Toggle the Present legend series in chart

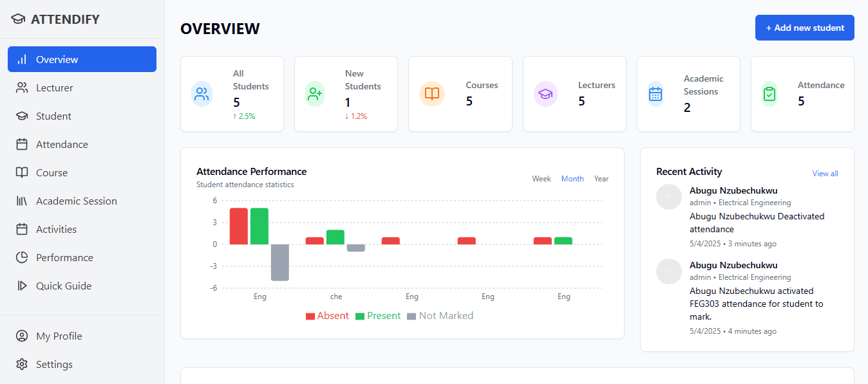pos(378,316)
